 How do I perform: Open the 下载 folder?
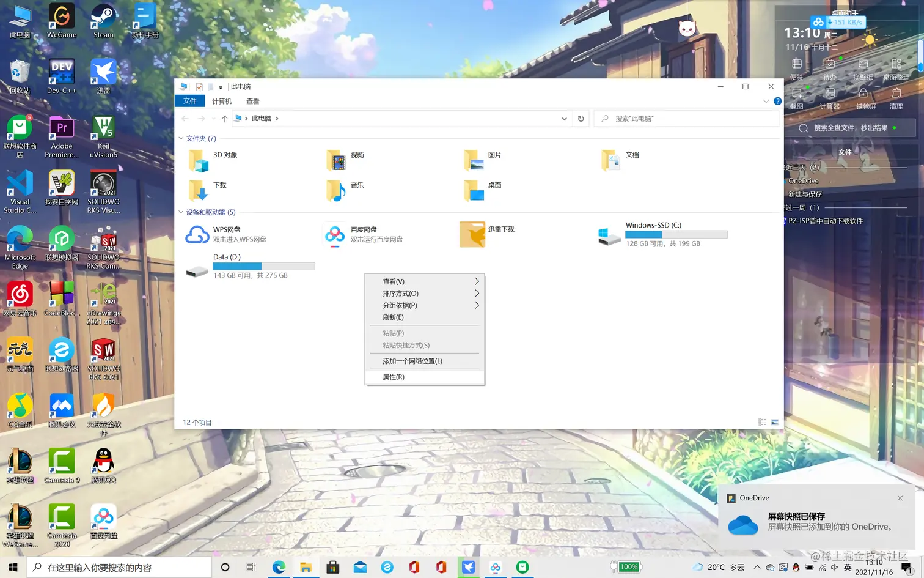tap(199, 190)
